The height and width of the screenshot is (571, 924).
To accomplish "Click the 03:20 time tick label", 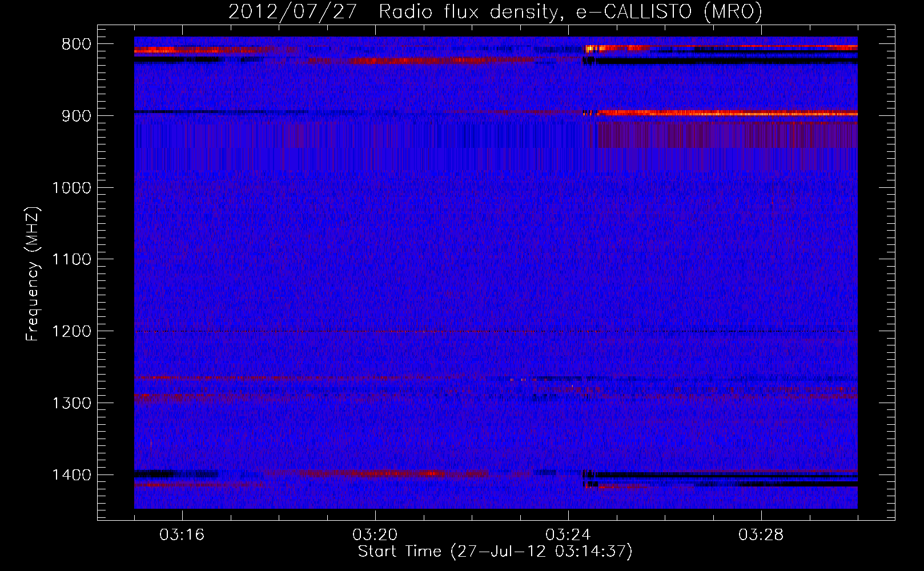I will coord(375,535).
